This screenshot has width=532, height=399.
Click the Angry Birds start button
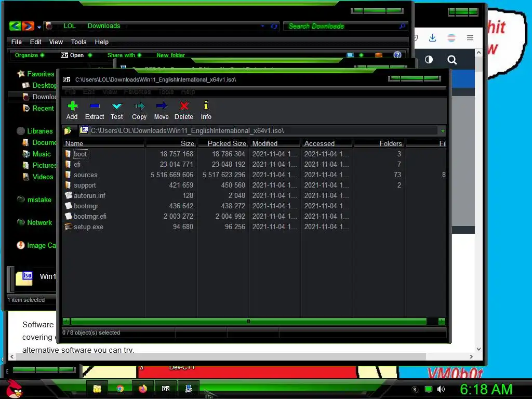tap(14, 389)
